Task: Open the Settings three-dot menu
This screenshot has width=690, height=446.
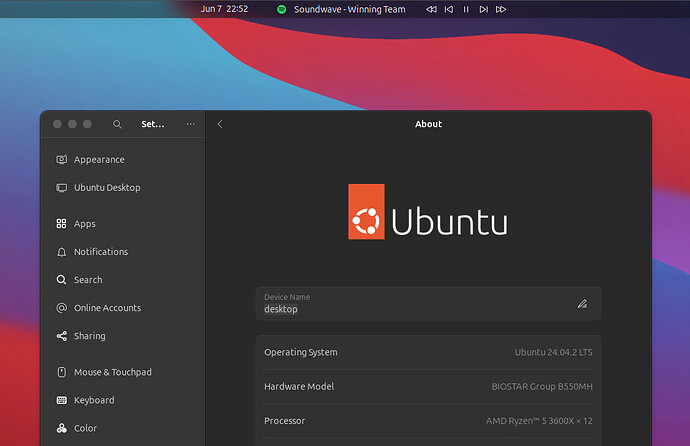Action: pos(191,124)
